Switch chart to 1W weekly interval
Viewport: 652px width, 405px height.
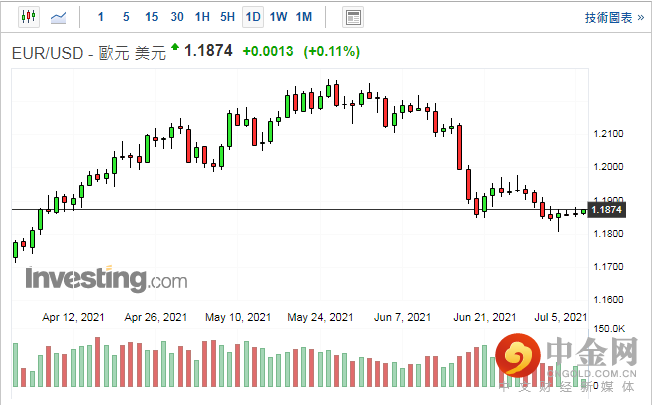(278, 17)
